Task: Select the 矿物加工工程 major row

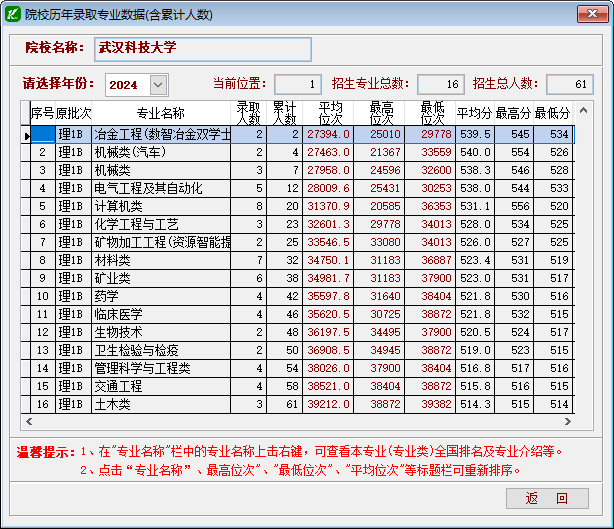Action: point(161,242)
